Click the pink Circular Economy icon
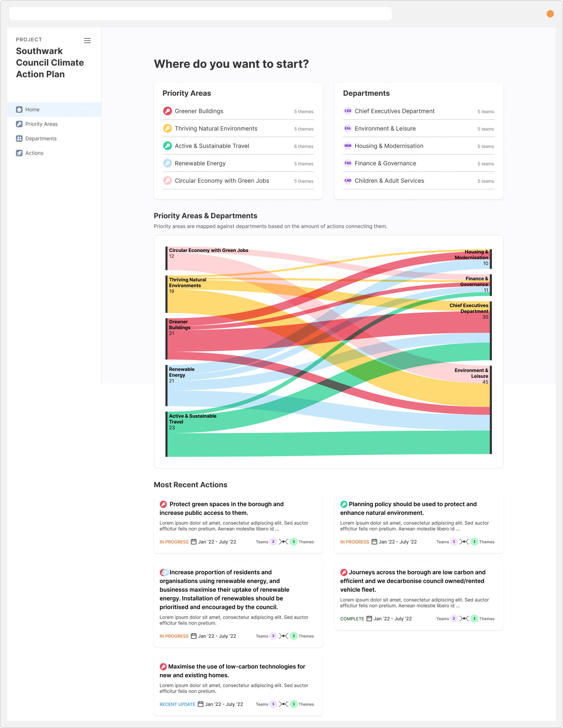This screenshot has height=728, width=563. 167,181
